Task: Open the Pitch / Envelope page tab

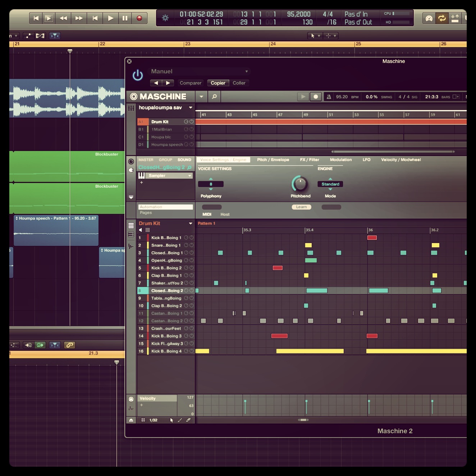Action: click(x=273, y=160)
